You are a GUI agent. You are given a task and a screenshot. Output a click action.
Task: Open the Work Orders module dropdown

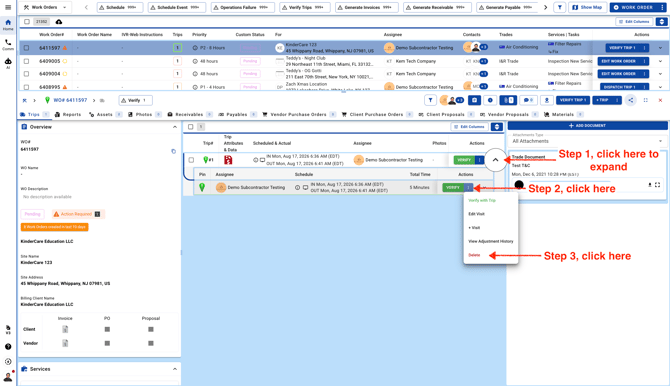[45, 7]
